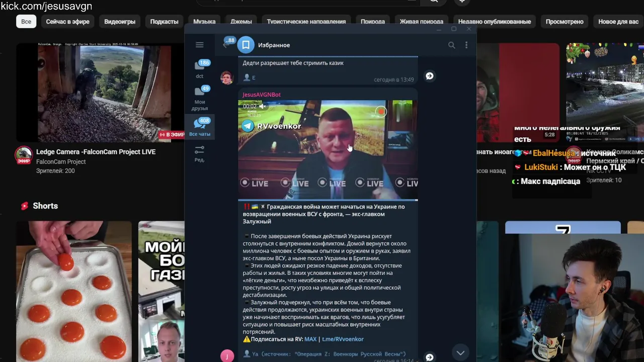This screenshot has width=644, height=362.
Task: Select the Подкасты chip
Action: (164, 22)
